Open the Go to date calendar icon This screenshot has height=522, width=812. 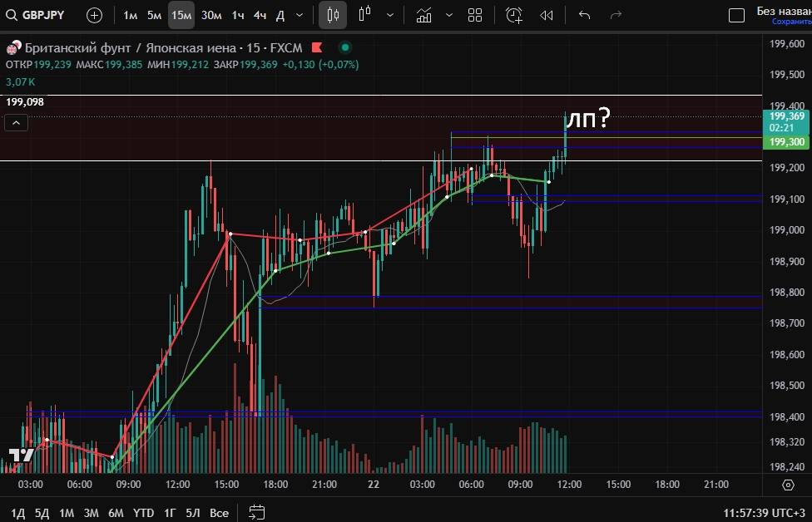[257, 512]
